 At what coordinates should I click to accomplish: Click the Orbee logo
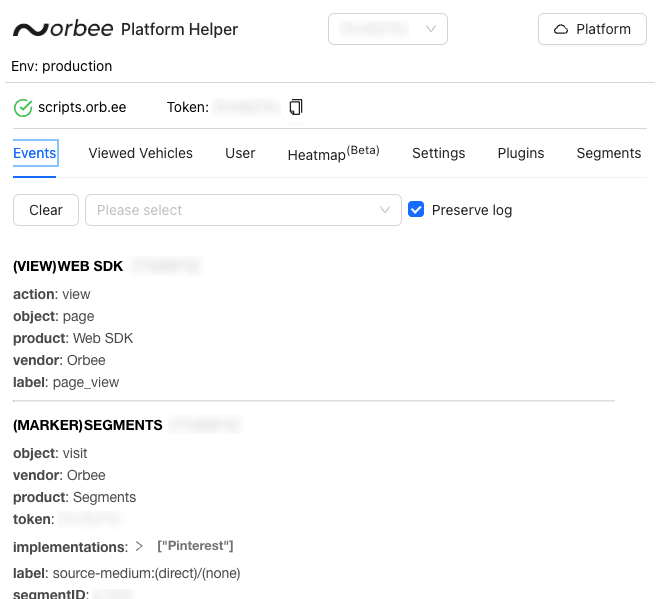(x=63, y=29)
